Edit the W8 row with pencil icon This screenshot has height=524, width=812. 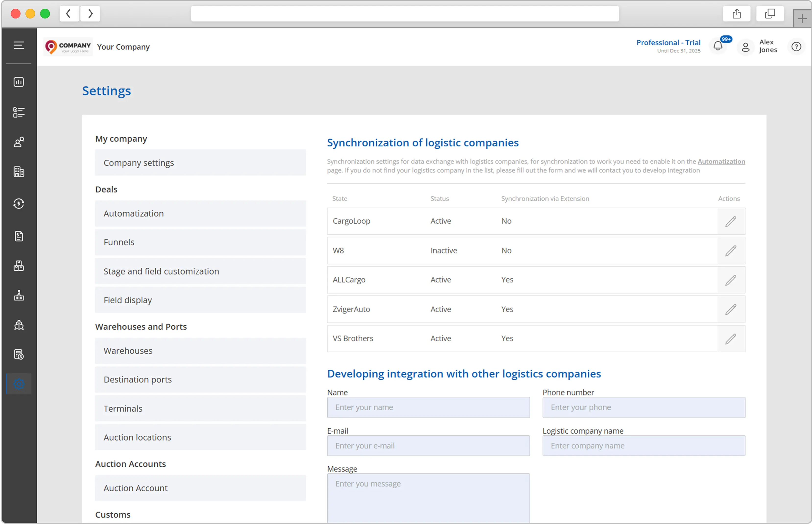tap(731, 251)
